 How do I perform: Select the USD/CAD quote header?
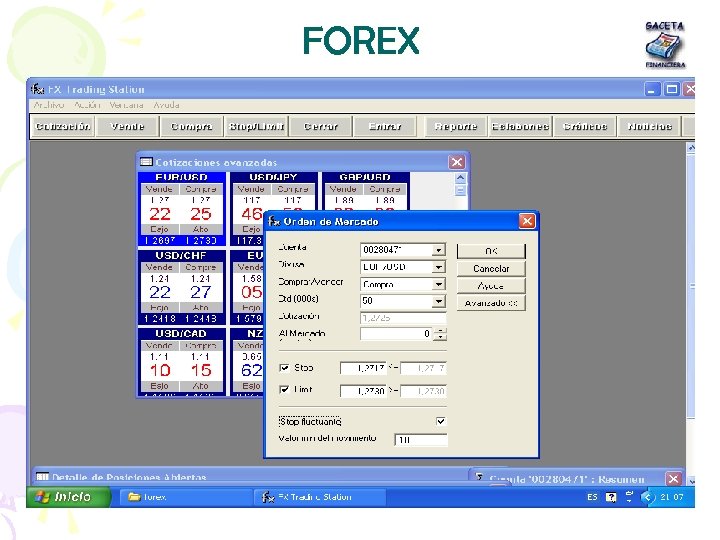pos(181,333)
